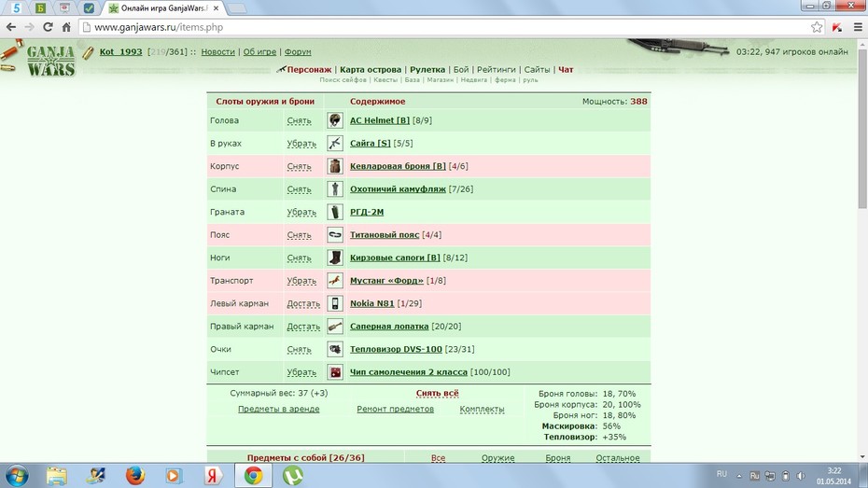Filter items by Остальное tab
The width and height of the screenshot is (868, 488).
click(x=618, y=457)
